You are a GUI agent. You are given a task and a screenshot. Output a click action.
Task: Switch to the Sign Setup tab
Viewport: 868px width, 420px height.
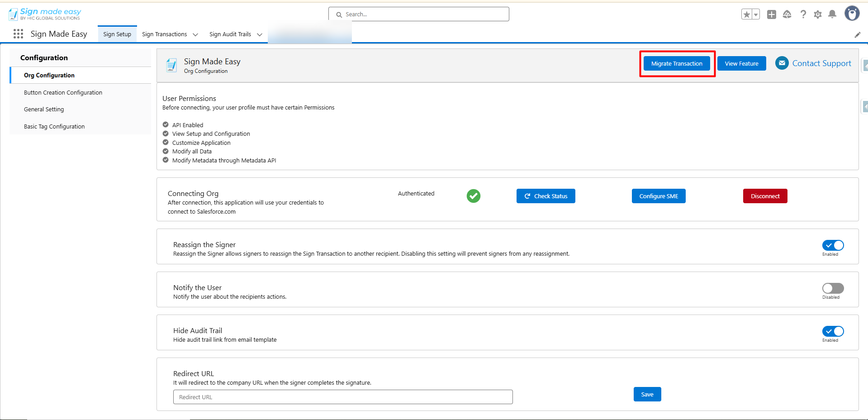(x=117, y=34)
